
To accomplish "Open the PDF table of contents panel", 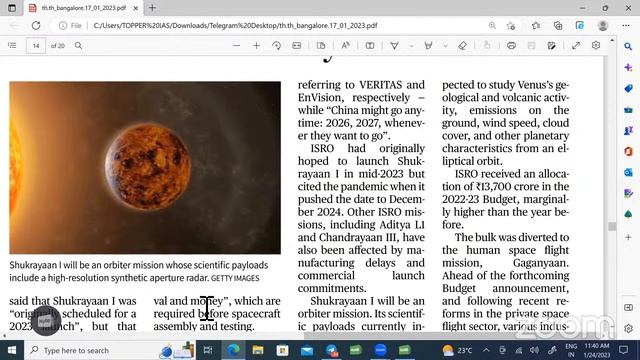I will (x=12, y=45).
